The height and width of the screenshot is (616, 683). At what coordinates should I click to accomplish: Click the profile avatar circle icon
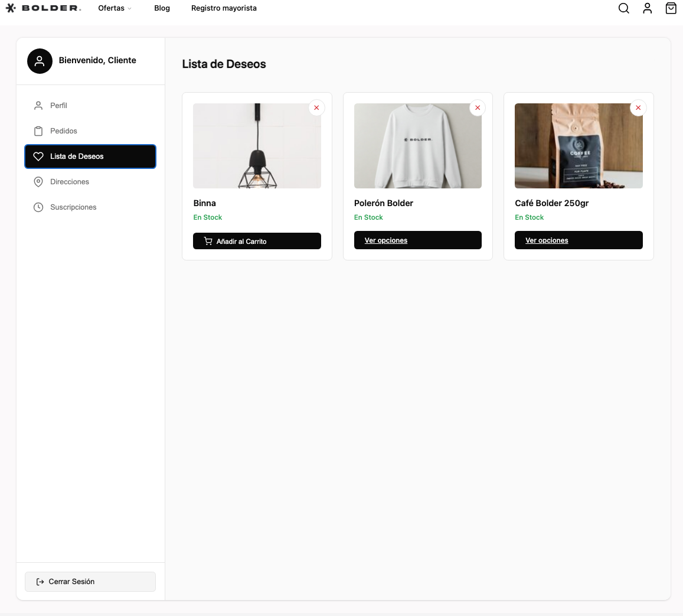(x=40, y=61)
